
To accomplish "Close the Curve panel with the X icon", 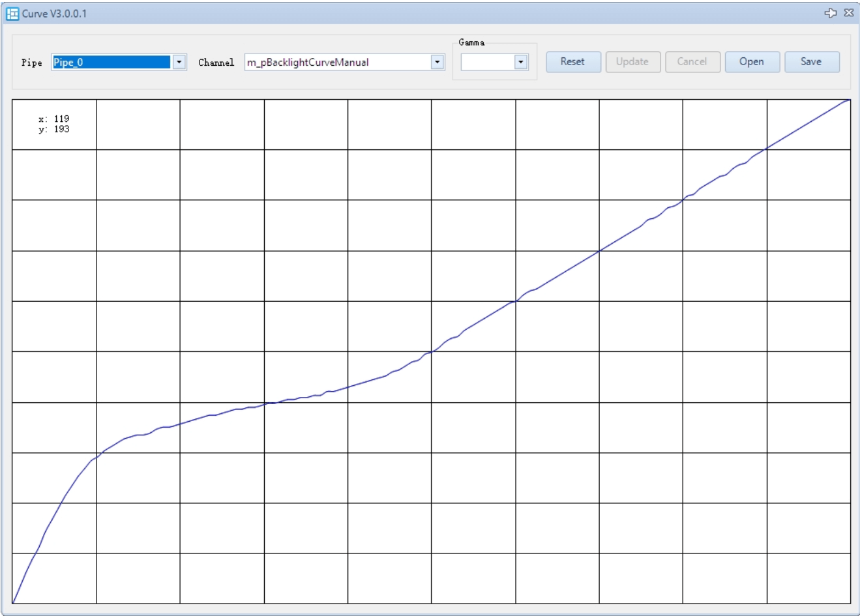I will (848, 13).
